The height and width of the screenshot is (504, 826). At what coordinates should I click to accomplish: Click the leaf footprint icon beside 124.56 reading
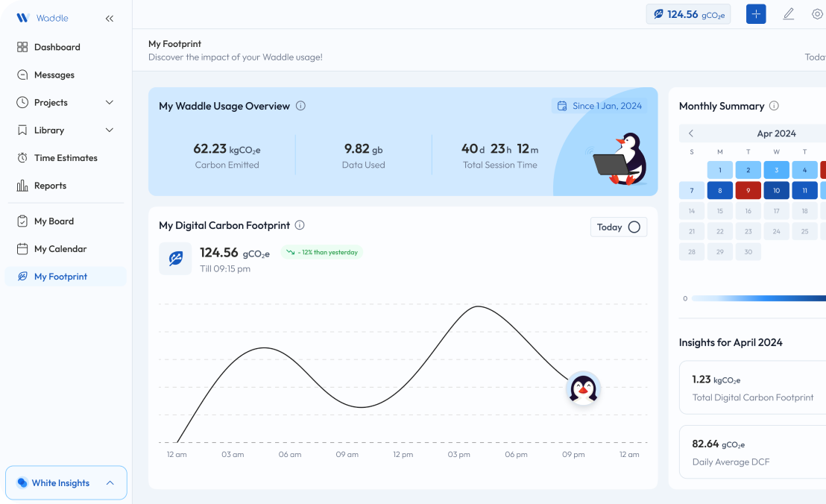pyautogui.click(x=175, y=259)
